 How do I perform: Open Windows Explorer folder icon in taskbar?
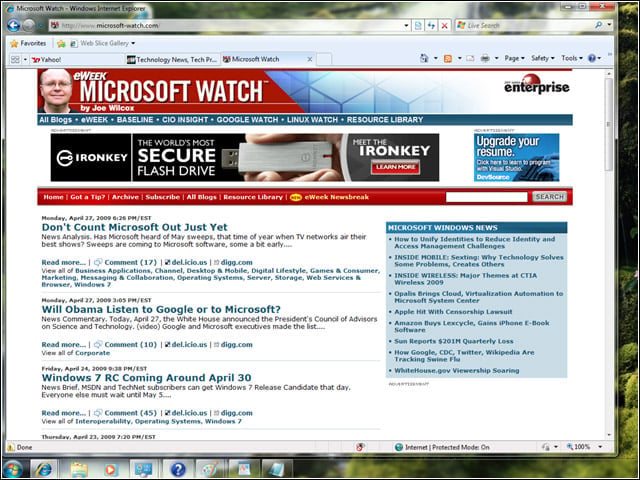79,469
